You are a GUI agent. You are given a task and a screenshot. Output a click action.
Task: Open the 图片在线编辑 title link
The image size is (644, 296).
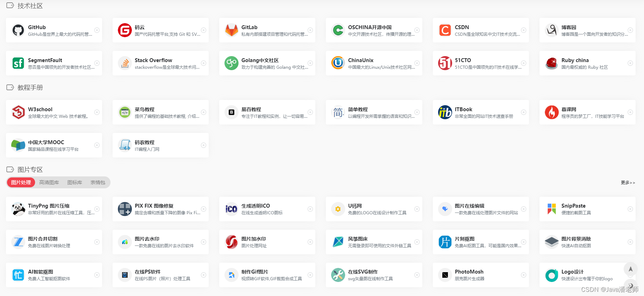pyautogui.click(x=470, y=206)
